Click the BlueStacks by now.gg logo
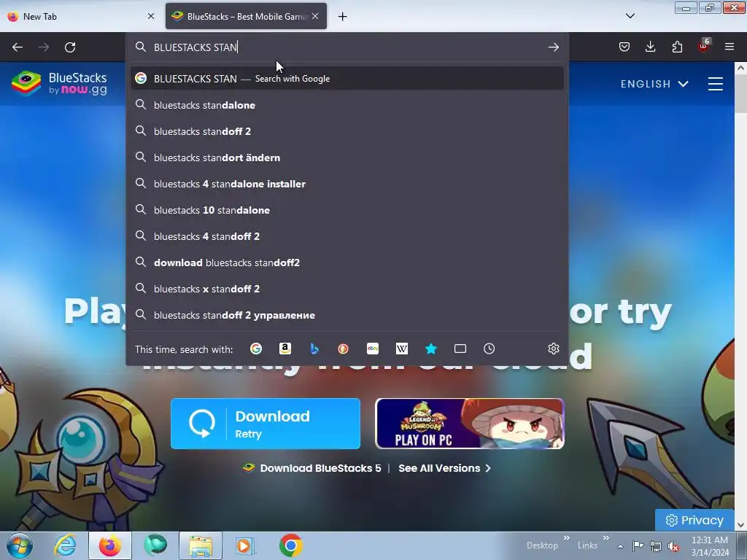Viewport: 747px width, 560px height. [59, 83]
